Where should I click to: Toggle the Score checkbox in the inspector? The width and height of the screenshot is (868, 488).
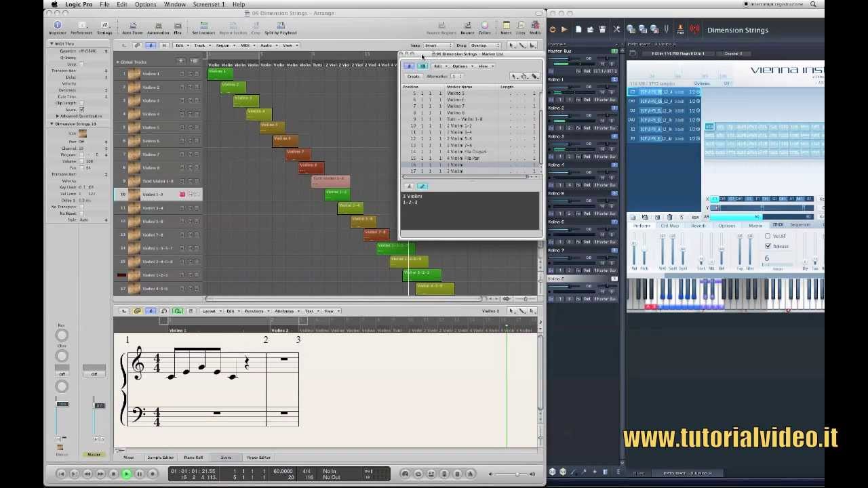pos(81,109)
